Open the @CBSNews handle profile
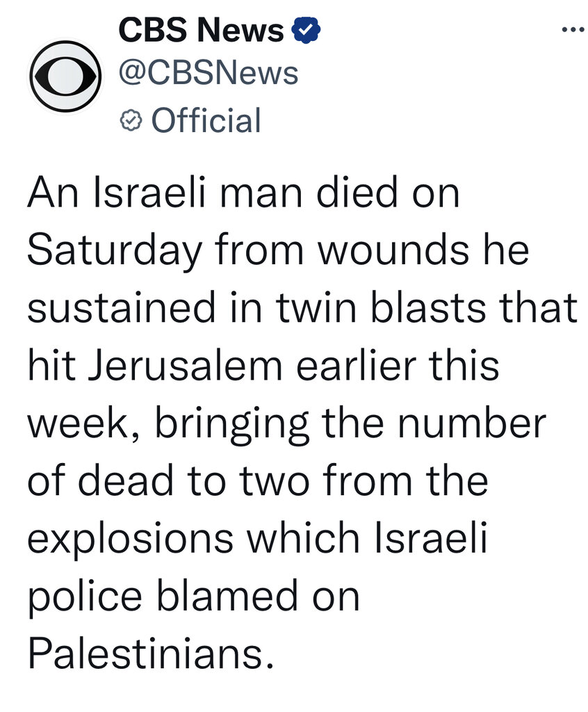This screenshot has height=712, width=588. click(209, 74)
